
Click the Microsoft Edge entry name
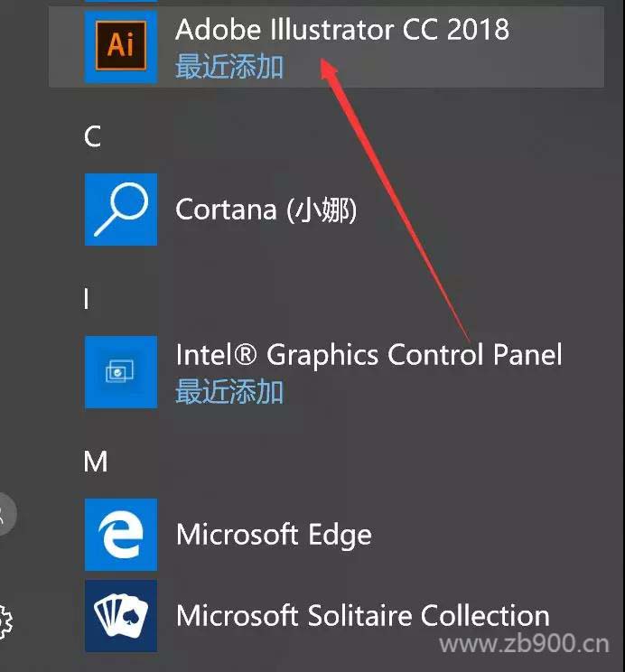coord(273,534)
